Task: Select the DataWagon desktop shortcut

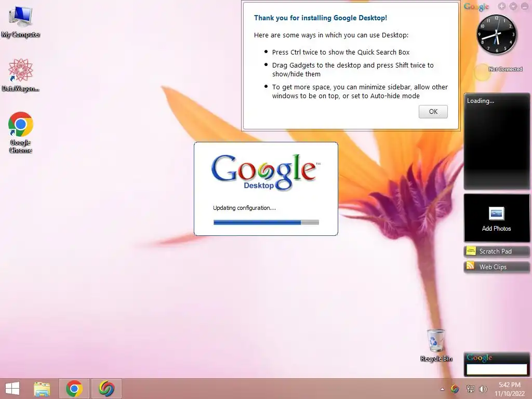Action: point(20,75)
